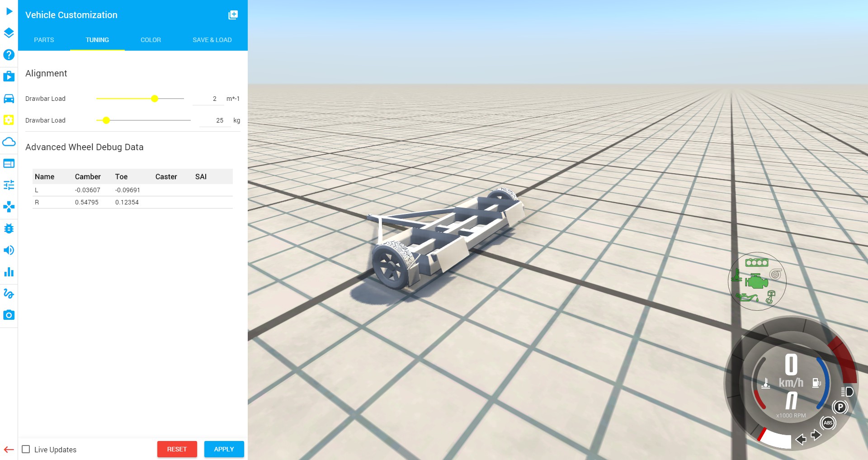Click the camber value -0.03607
Viewport: 868px width, 460px height.
(87, 190)
